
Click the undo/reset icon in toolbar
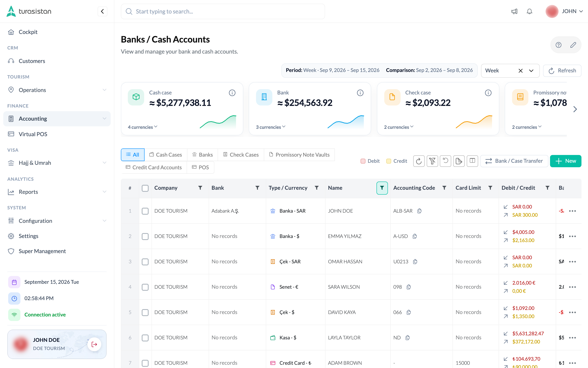[445, 161]
